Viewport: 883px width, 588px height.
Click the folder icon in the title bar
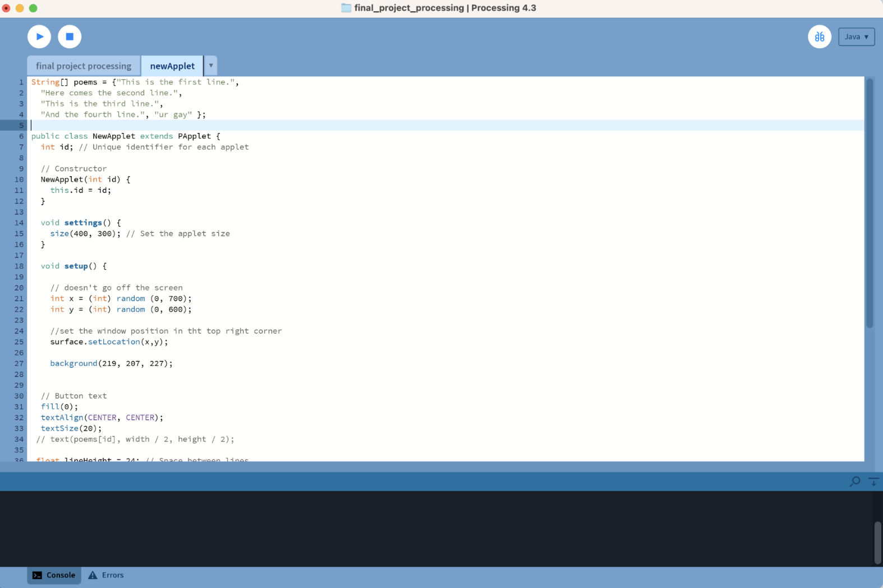(x=346, y=8)
